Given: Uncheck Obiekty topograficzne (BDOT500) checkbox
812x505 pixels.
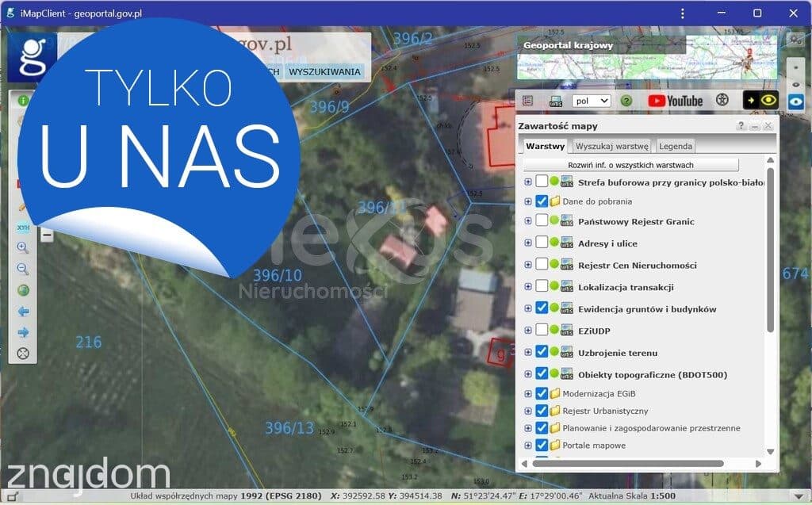Looking at the screenshot, I should [x=542, y=373].
